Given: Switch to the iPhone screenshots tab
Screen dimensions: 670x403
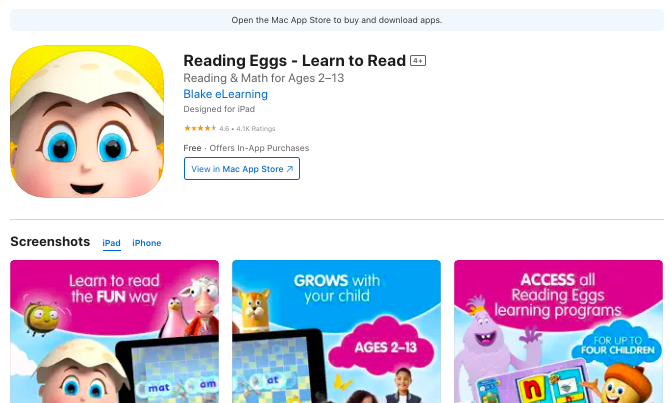Looking at the screenshot, I should click(x=147, y=243).
